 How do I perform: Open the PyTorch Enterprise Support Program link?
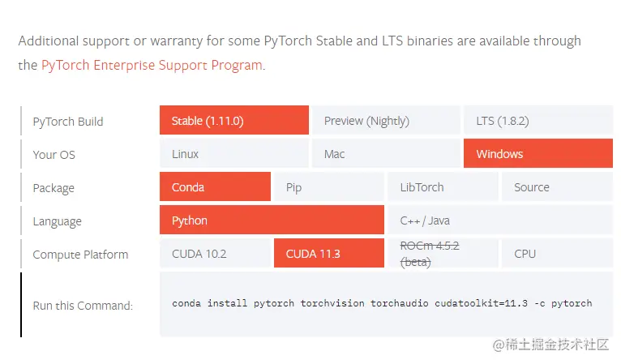[x=152, y=65]
